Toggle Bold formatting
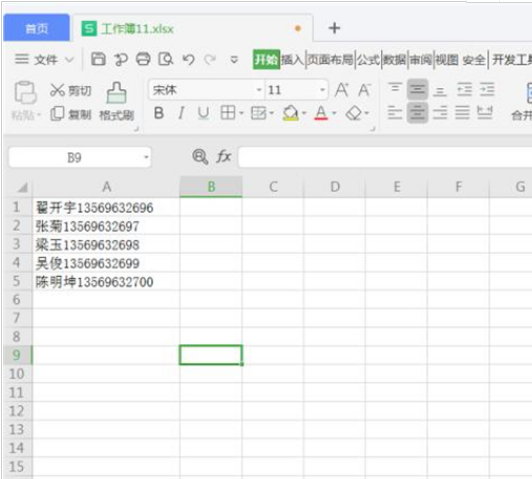 point(159,113)
